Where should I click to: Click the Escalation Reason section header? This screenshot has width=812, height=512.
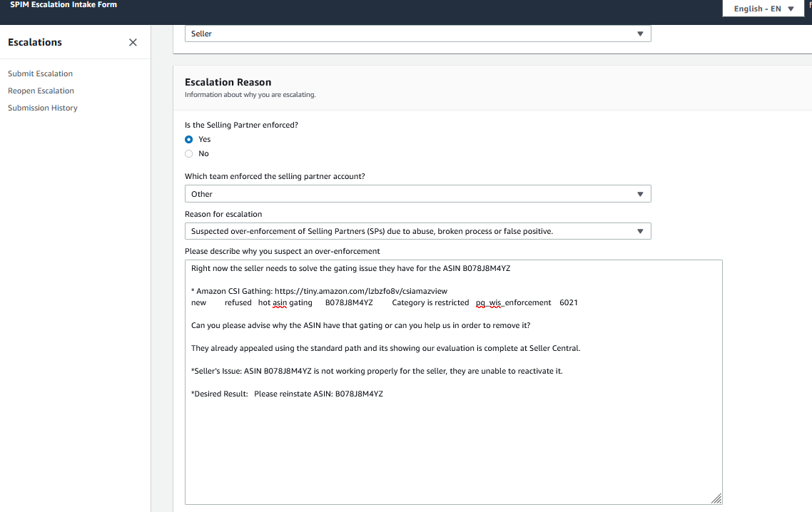(228, 82)
